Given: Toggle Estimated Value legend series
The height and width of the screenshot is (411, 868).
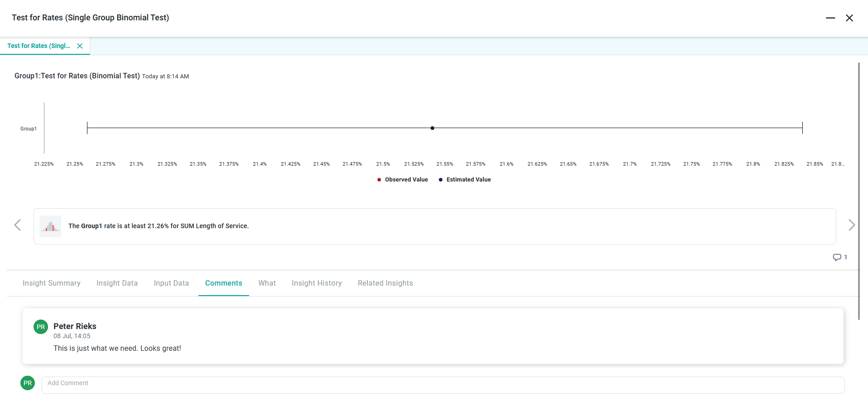Looking at the screenshot, I should pyautogui.click(x=464, y=180).
